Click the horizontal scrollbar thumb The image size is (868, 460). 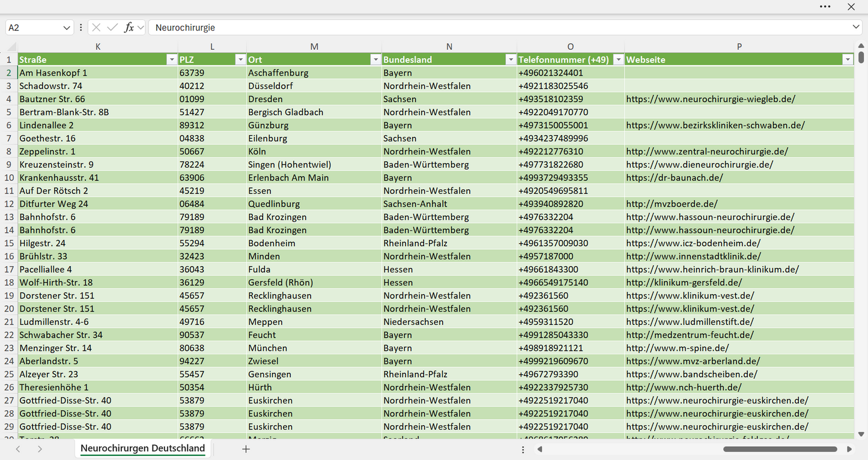(780, 449)
